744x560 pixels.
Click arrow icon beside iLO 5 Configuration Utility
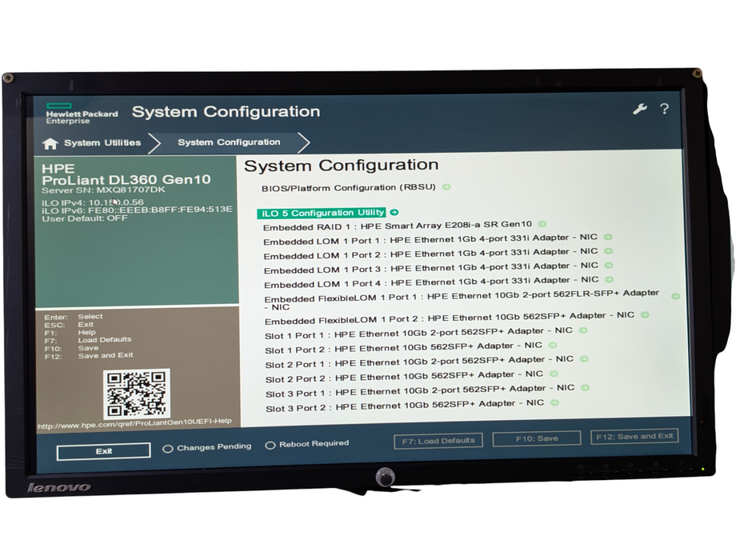pyautogui.click(x=394, y=212)
